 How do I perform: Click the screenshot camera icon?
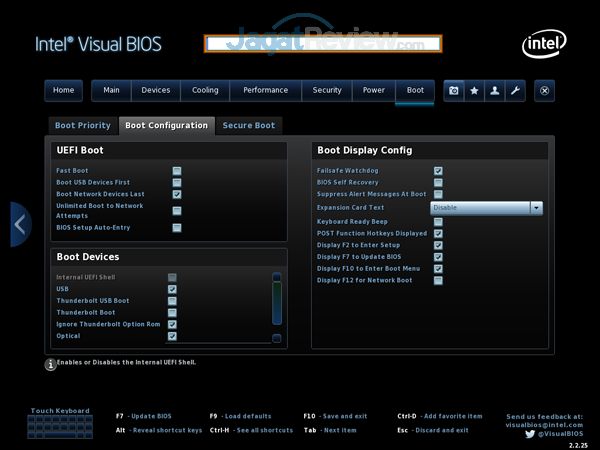(x=454, y=90)
